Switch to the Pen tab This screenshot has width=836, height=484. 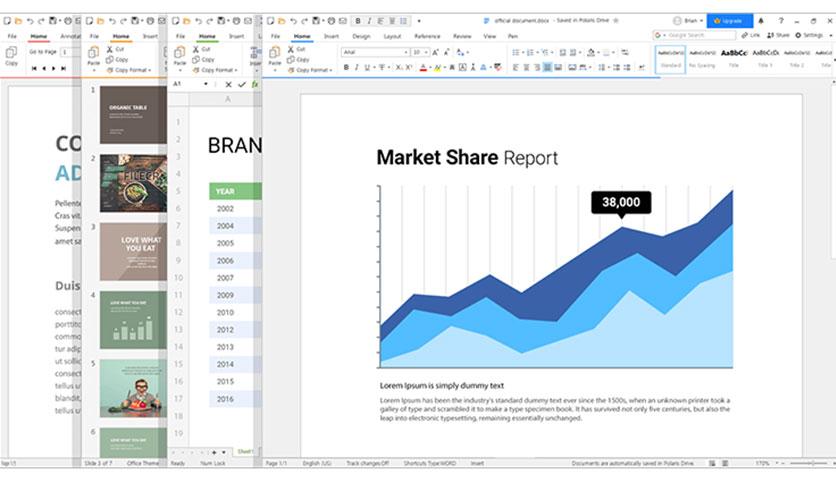pos(512,36)
